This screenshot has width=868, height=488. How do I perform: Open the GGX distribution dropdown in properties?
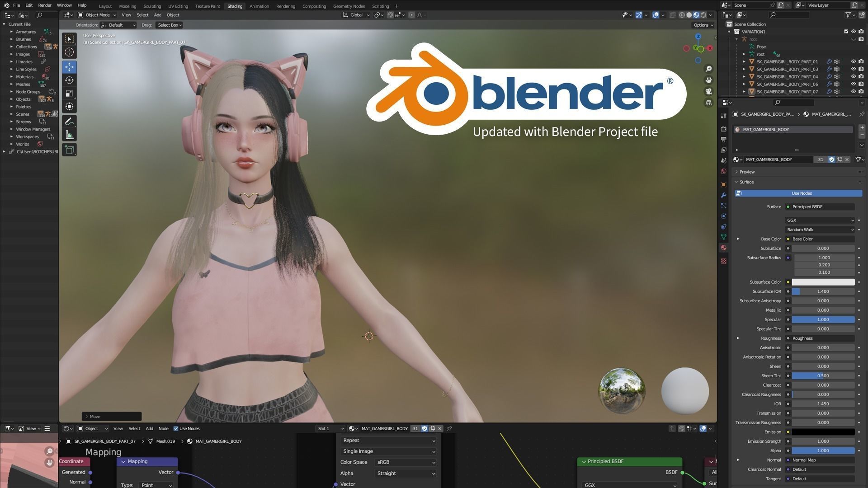pyautogui.click(x=820, y=220)
